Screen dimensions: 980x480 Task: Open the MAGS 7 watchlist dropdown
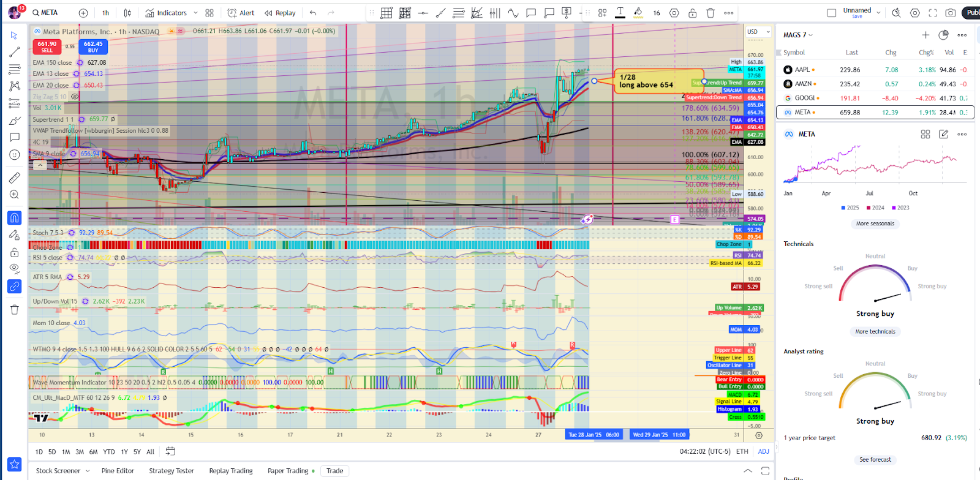click(798, 35)
